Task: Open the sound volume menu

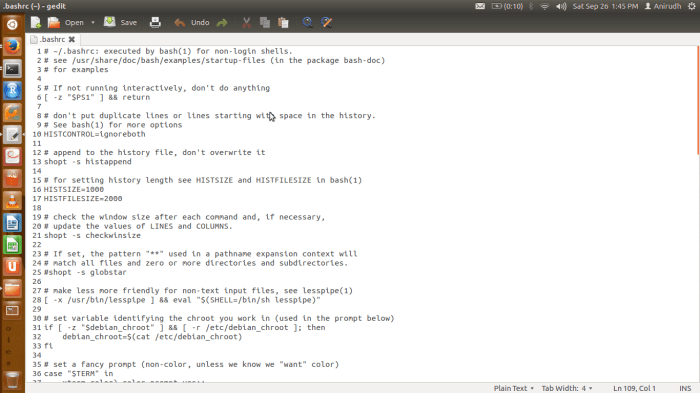Action: click(561, 6)
